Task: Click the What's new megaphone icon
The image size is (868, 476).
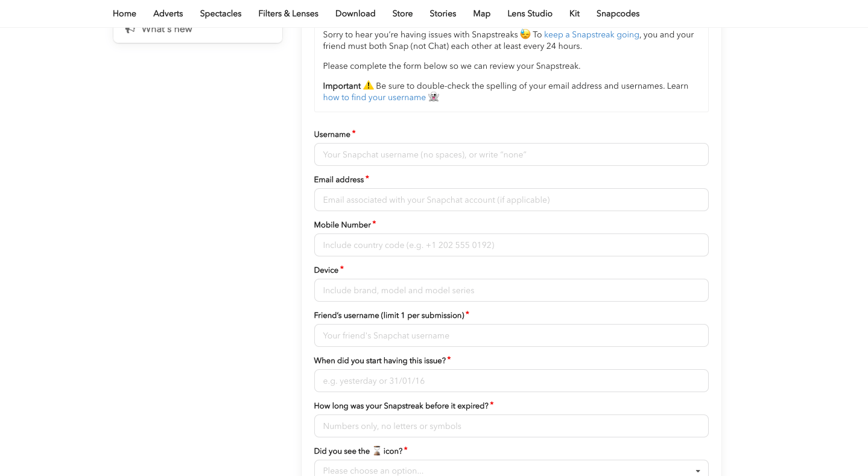Action: coord(130,30)
